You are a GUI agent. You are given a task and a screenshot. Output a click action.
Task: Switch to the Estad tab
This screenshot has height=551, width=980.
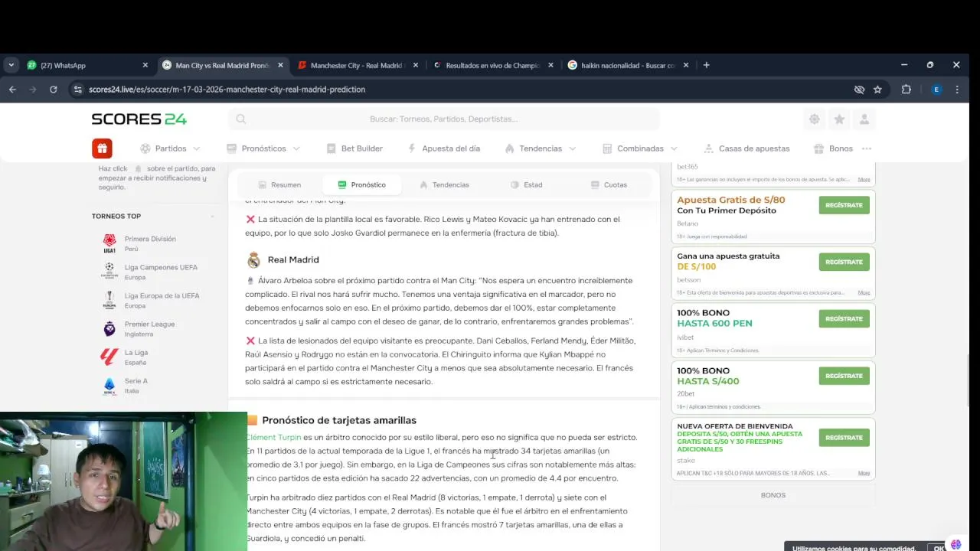[526, 185]
